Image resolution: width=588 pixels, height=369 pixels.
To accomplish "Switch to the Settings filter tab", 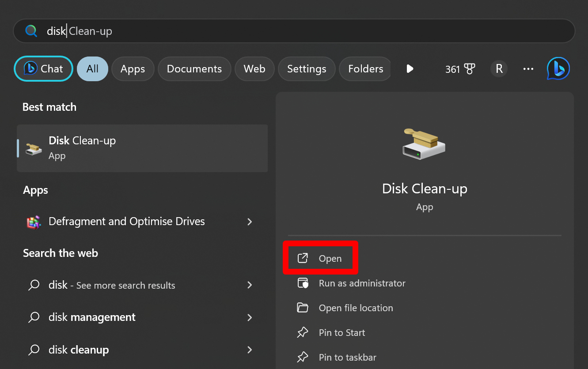I will pos(307,69).
